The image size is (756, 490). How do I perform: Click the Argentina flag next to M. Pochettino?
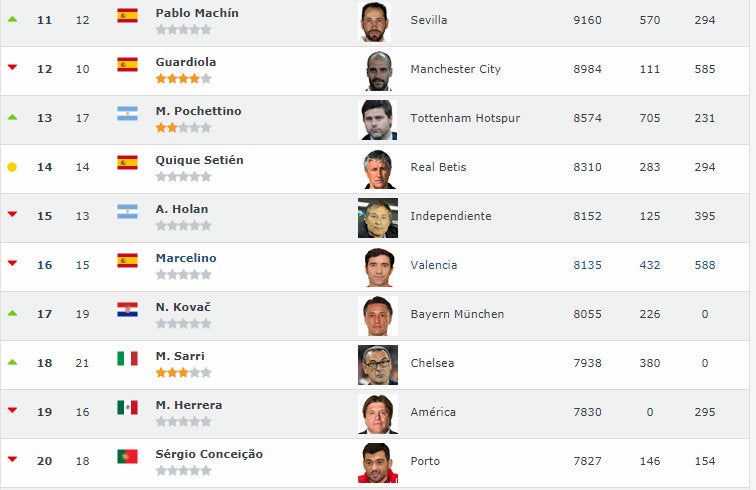tap(127, 113)
